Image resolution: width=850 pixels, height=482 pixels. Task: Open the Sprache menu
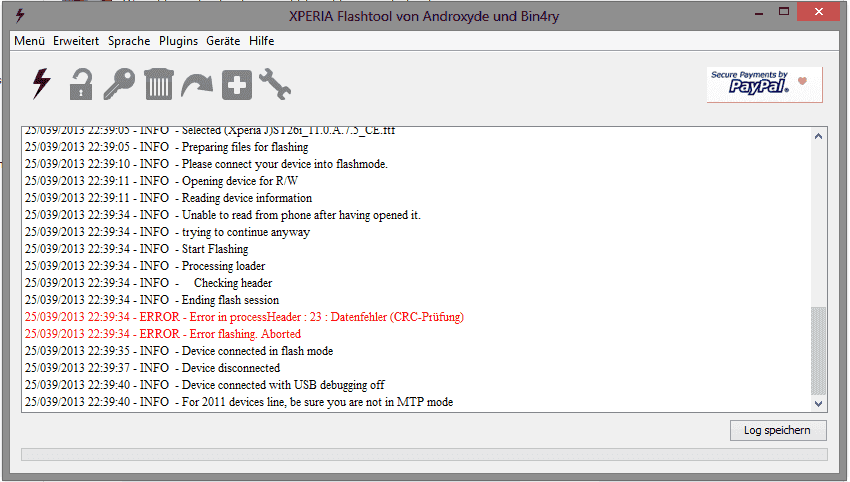tap(129, 41)
